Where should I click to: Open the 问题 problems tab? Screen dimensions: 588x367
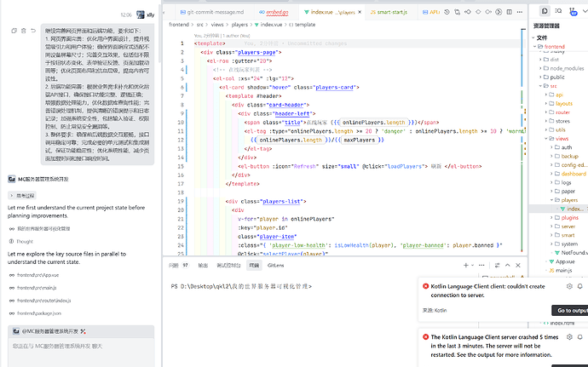click(178, 265)
